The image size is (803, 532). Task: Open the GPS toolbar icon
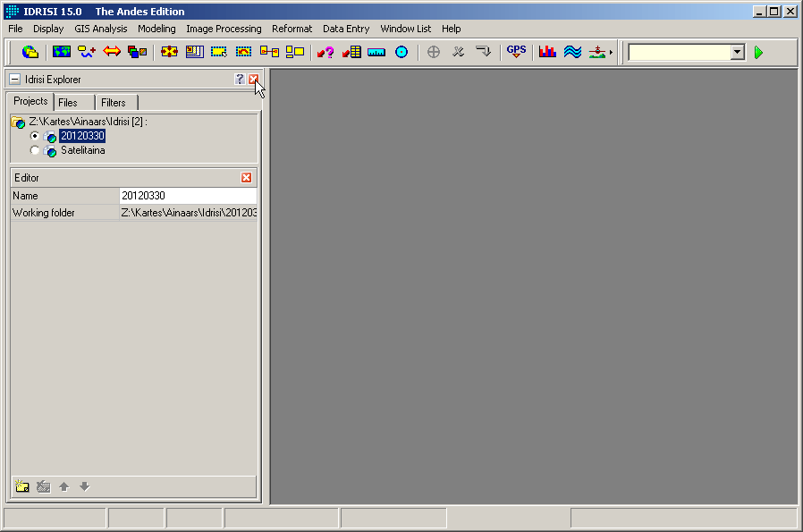tap(516, 52)
